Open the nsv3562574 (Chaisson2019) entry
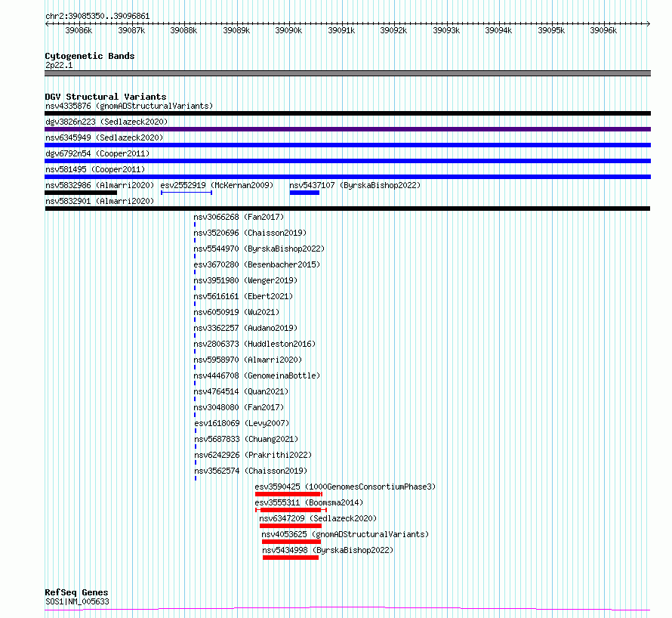 coord(251,471)
